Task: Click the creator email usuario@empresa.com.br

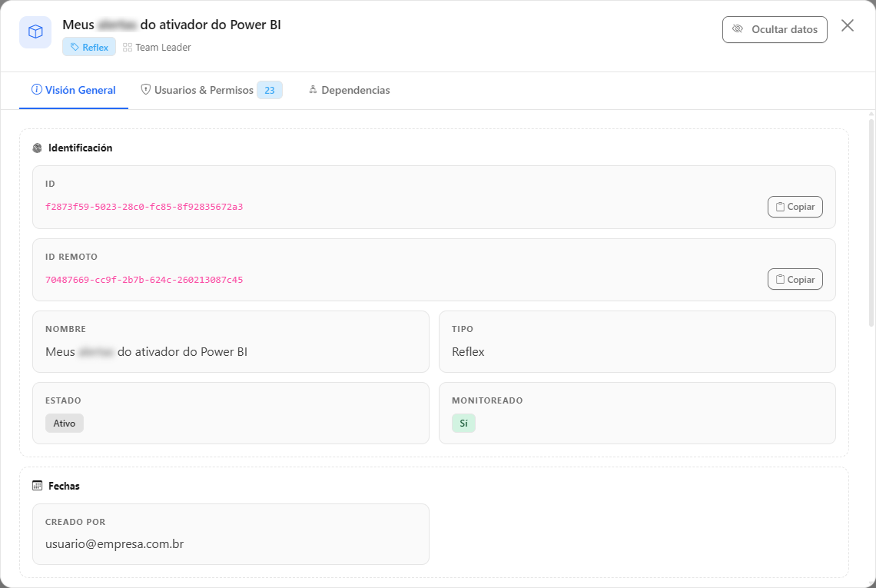Action: click(114, 544)
